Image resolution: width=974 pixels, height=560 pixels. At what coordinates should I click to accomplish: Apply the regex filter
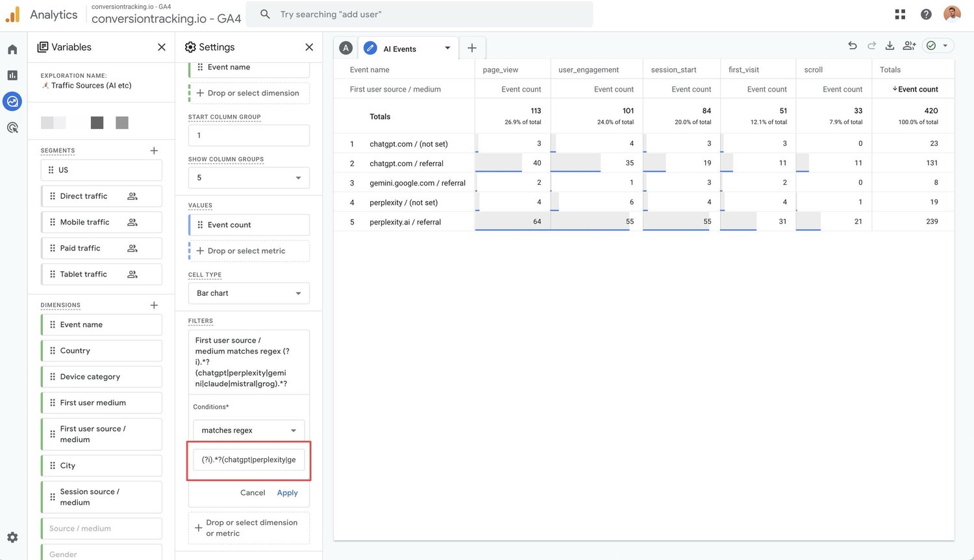click(x=287, y=493)
